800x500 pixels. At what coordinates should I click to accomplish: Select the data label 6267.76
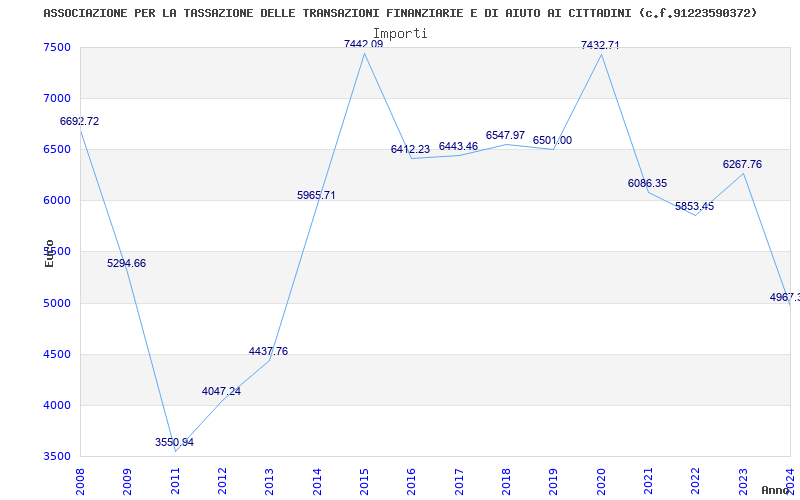click(x=742, y=164)
